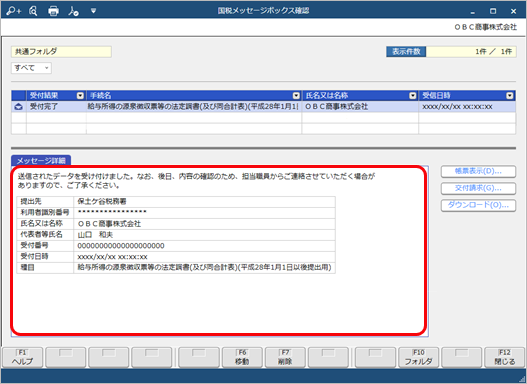Select the 給与所得の源泉徴収票等 procedure name cell
This screenshot has height=384, width=527.
pos(194,107)
